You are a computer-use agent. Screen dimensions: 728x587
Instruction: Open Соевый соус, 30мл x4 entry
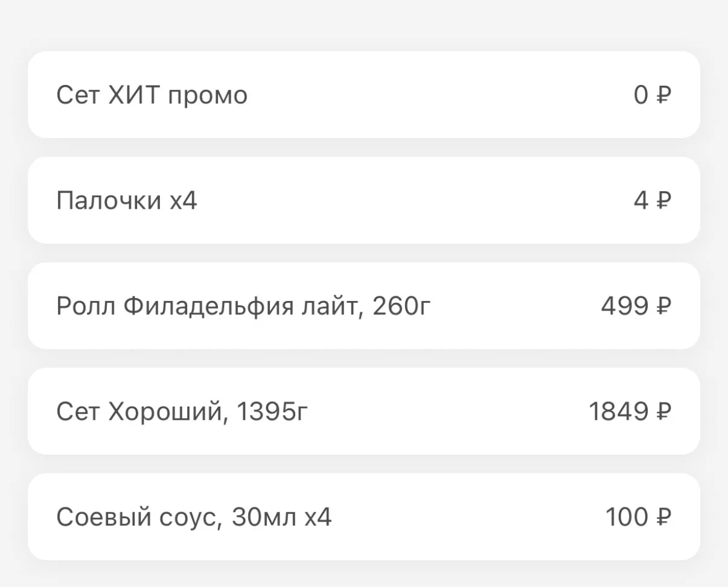[364, 516]
